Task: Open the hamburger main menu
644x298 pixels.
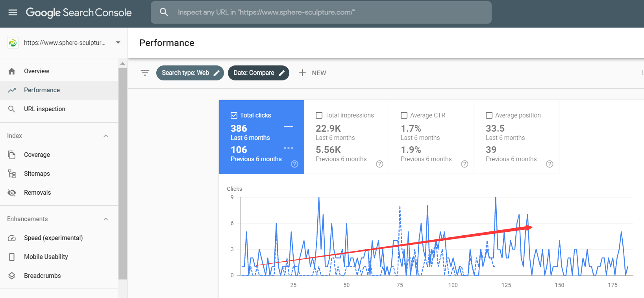Action: click(x=13, y=12)
